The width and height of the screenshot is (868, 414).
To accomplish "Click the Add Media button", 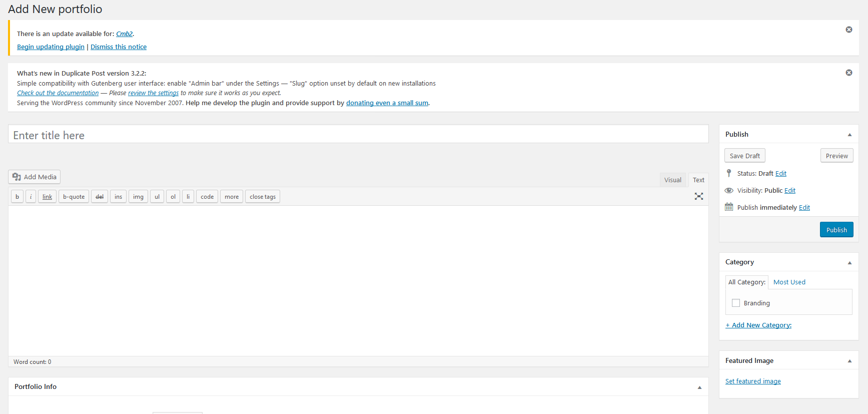I will pos(34,177).
